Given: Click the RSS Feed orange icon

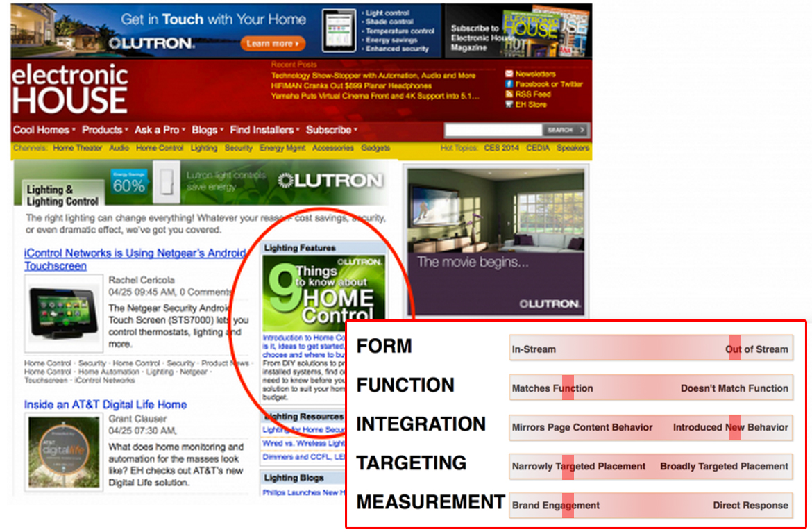Looking at the screenshot, I should point(509,94).
